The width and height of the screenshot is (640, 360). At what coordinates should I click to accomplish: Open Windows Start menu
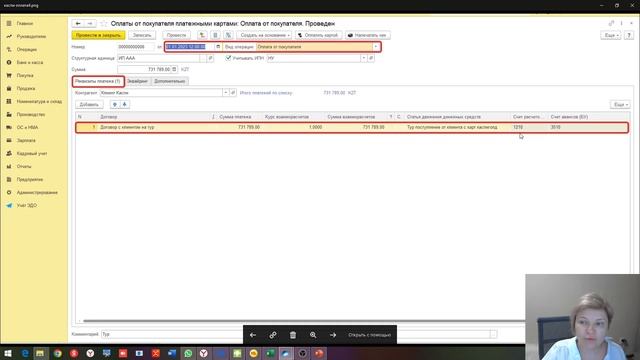click(x=8, y=353)
